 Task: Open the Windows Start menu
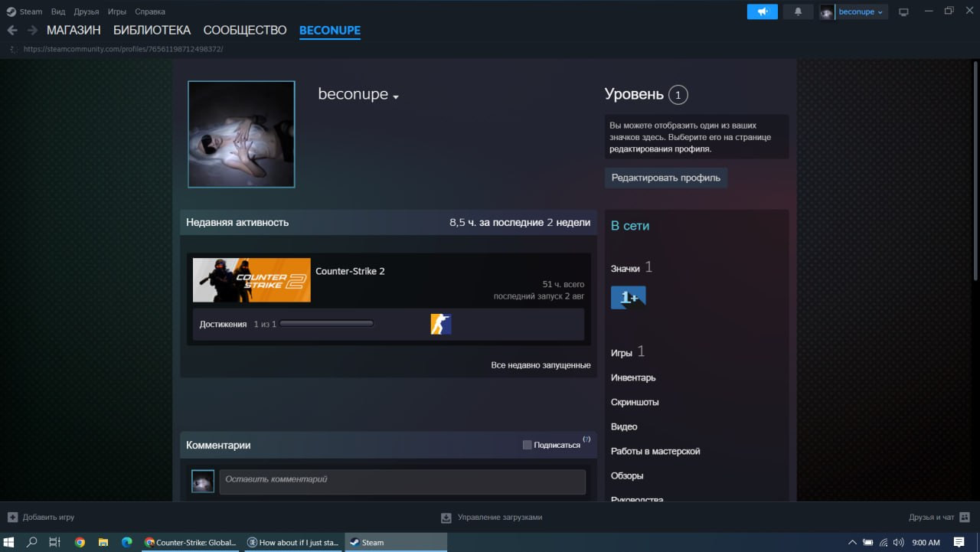click(x=10, y=542)
